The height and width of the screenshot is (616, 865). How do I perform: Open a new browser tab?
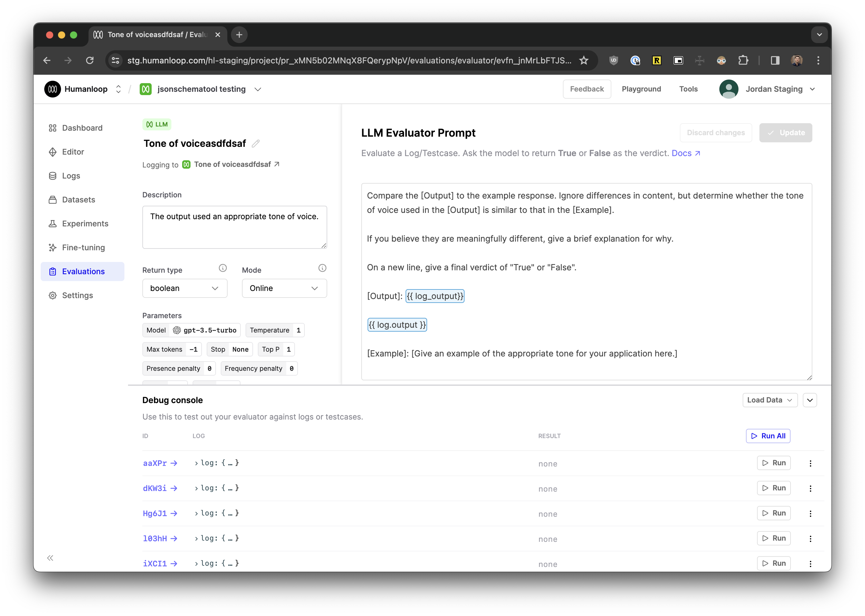239,35
